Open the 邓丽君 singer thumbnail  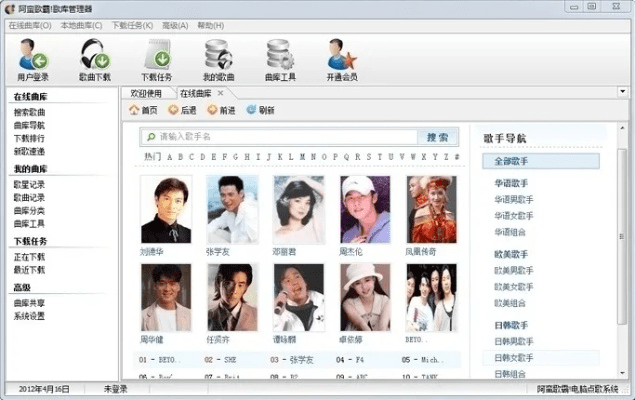(x=298, y=210)
